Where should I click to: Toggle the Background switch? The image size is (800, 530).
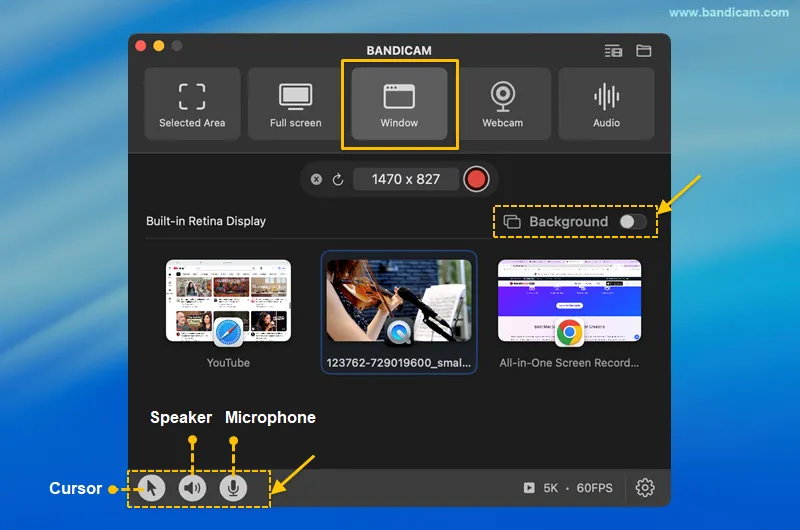pos(633,221)
